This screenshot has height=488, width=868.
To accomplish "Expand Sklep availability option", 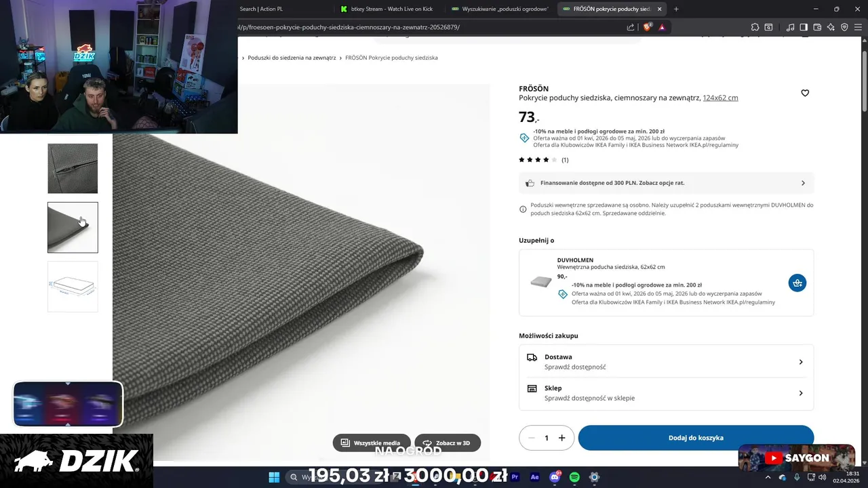I will click(666, 393).
